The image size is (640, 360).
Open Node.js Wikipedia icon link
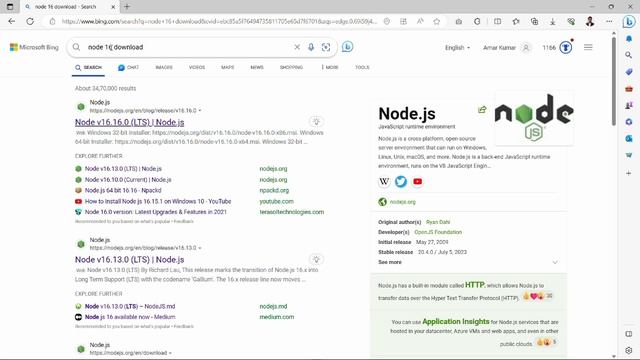384,182
